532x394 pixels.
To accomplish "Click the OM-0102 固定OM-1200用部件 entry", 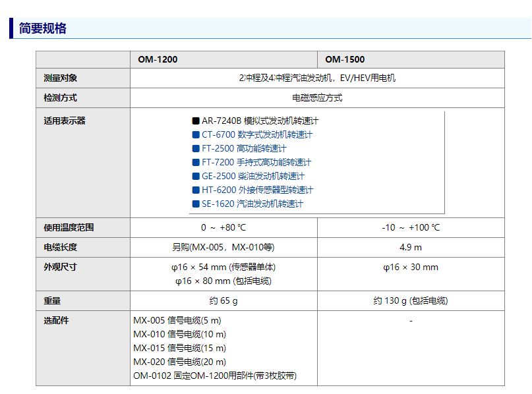I will [x=215, y=376].
